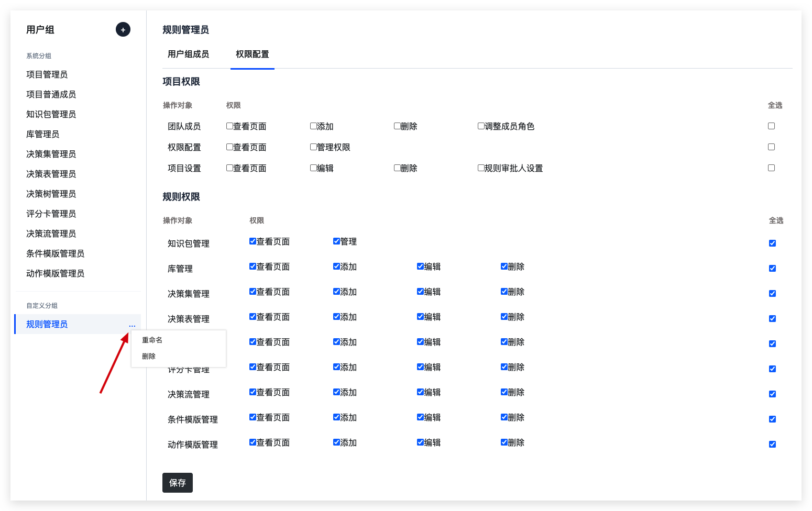Select 项目管理员 in the sidebar
The height and width of the screenshot is (511, 812).
coord(47,75)
